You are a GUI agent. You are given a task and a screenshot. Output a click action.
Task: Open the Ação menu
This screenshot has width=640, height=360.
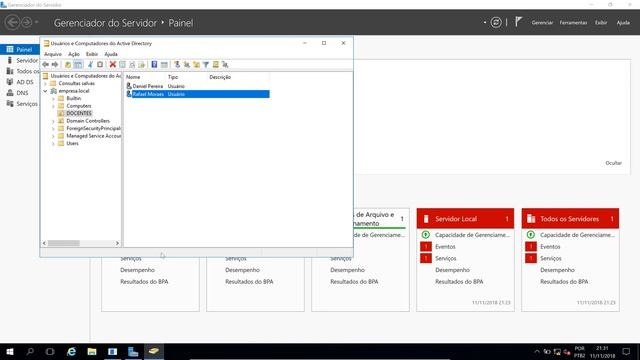coord(73,54)
